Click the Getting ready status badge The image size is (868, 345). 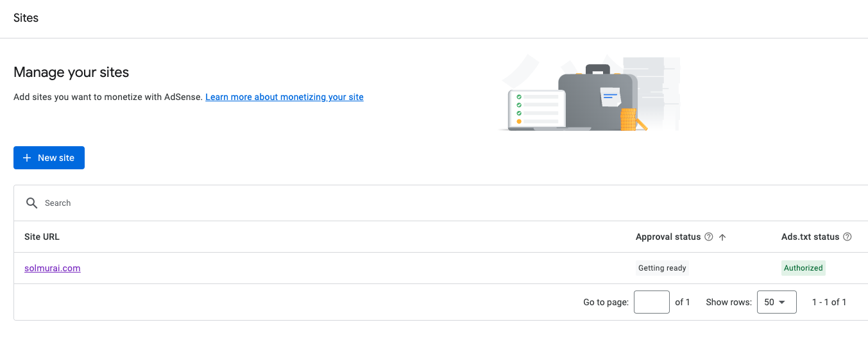click(x=662, y=268)
